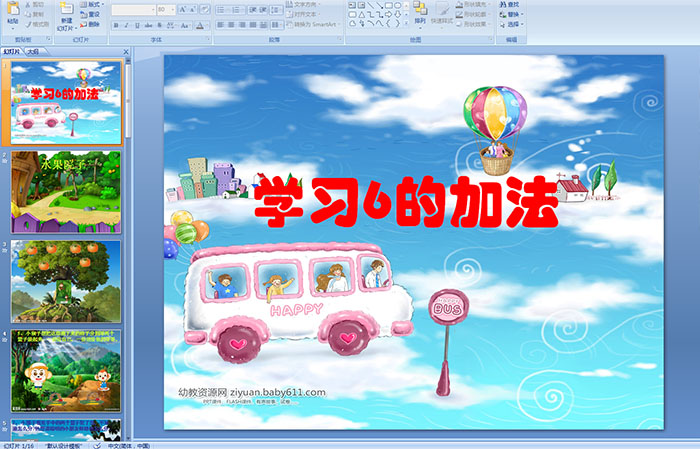Align text right

[x=242, y=25]
